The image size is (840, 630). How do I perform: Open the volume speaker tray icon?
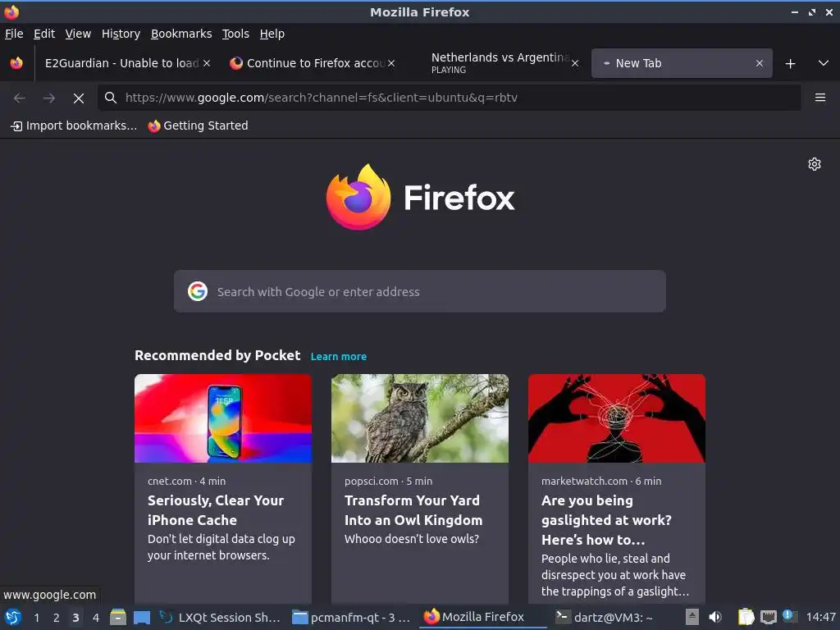(x=715, y=618)
